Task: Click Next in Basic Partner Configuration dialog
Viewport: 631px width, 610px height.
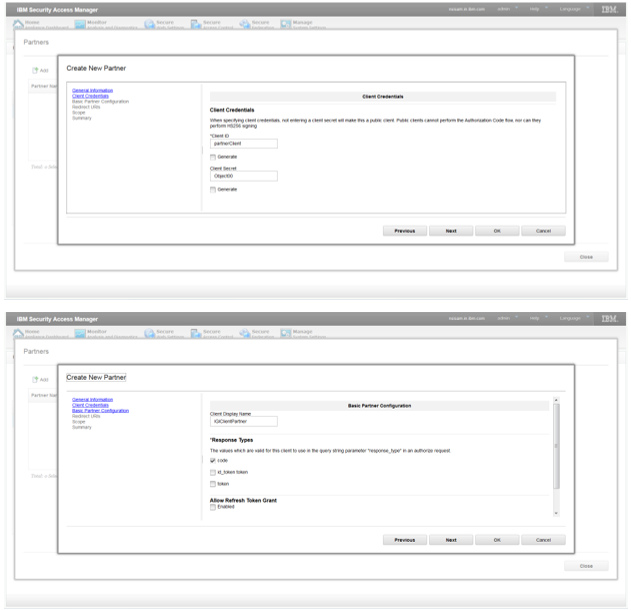Action: pyautogui.click(x=451, y=540)
